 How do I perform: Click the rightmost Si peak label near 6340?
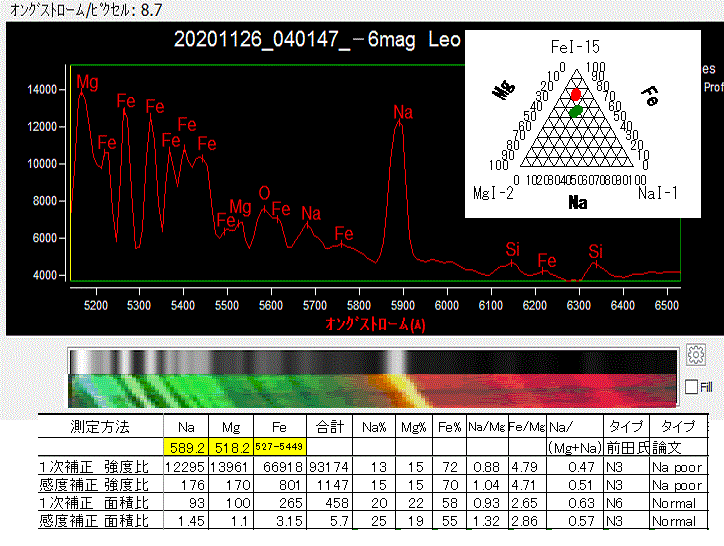coord(596,250)
